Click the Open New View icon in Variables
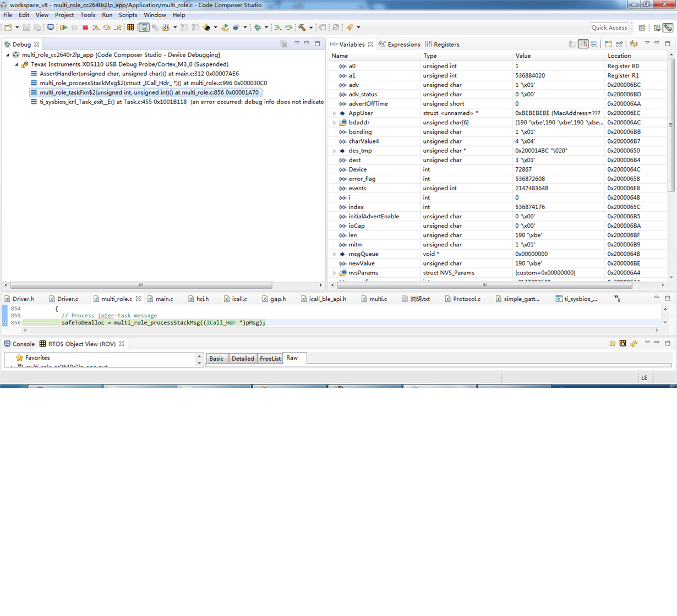The width and height of the screenshot is (677, 616). (608, 44)
